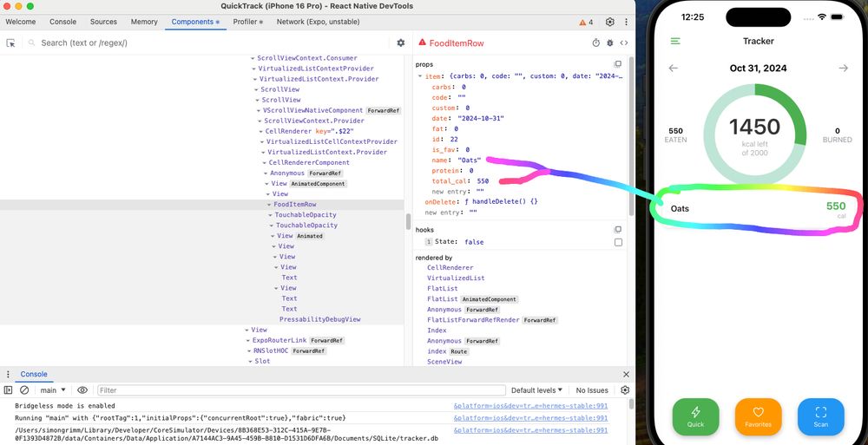Switch to the Profiler tab

pos(247,23)
